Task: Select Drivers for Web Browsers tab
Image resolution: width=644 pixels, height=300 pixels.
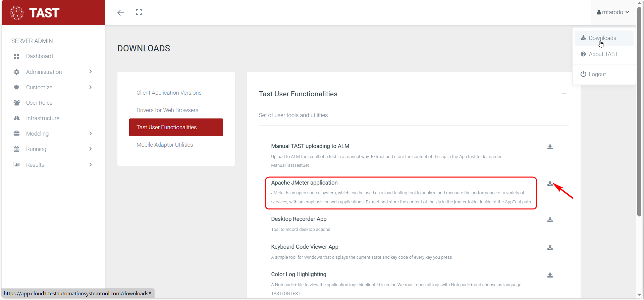Action: pos(167,110)
